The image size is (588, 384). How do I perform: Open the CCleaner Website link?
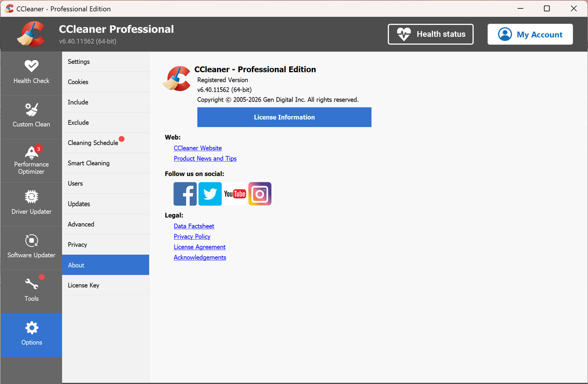pyautogui.click(x=198, y=148)
